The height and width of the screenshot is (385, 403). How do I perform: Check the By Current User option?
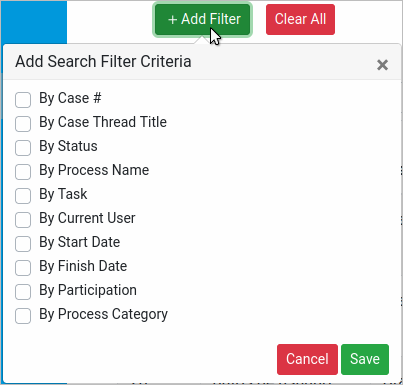click(23, 220)
